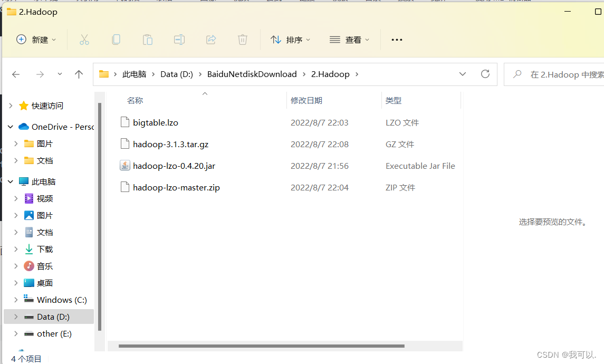Sort by 类型 column header
The height and width of the screenshot is (364, 604).
coord(394,101)
